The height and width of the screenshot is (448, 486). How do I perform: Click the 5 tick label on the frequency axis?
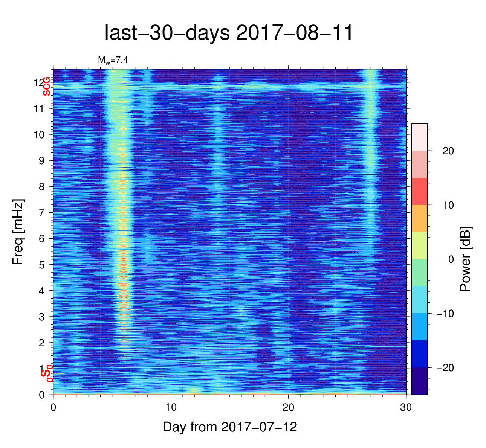(42, 265)
